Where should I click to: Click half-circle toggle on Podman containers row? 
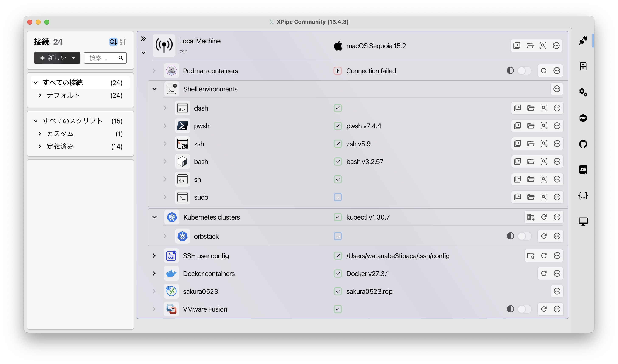[510, 71]
